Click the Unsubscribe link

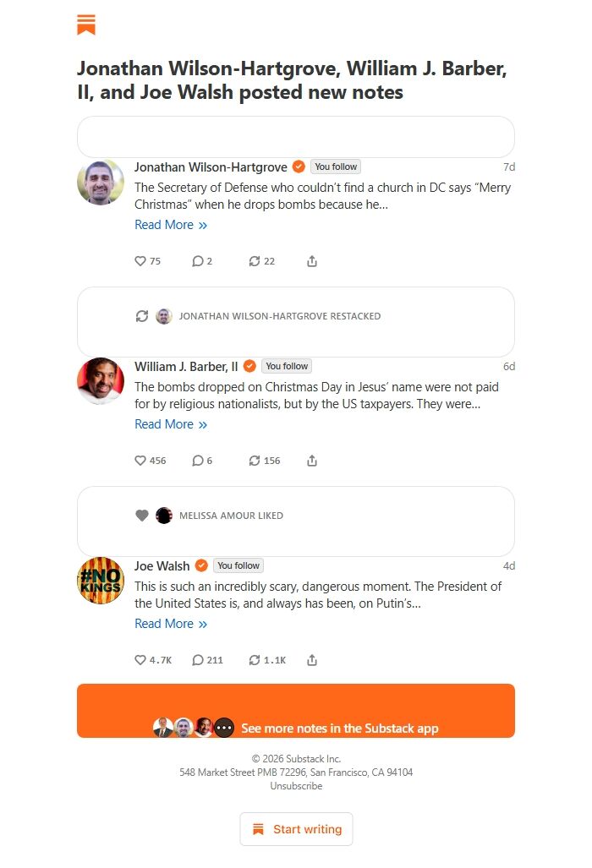tap(295, 786)
